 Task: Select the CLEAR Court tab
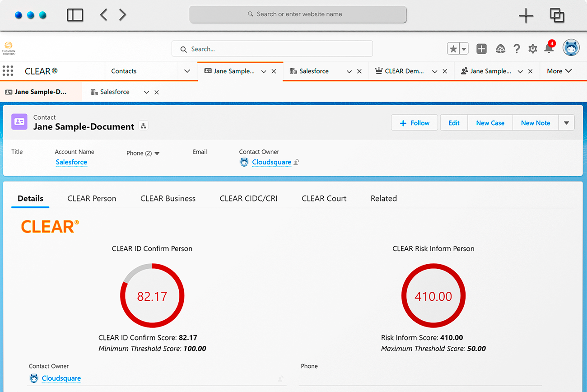pyautogui.click(x=324, y=198)
